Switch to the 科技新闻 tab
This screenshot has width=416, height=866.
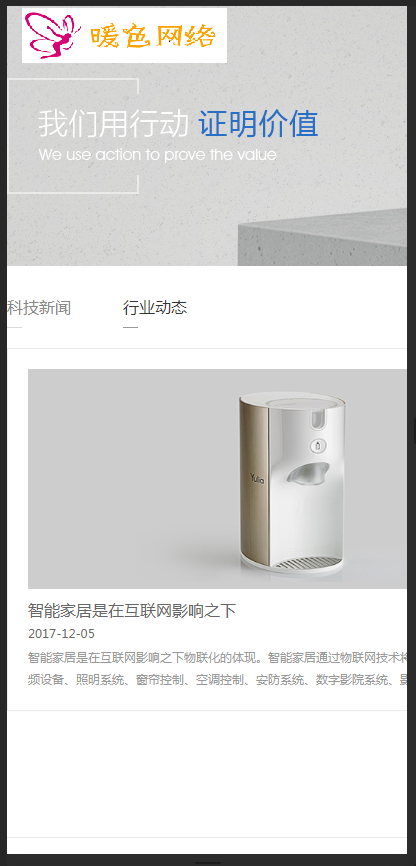tap(39, 308)
